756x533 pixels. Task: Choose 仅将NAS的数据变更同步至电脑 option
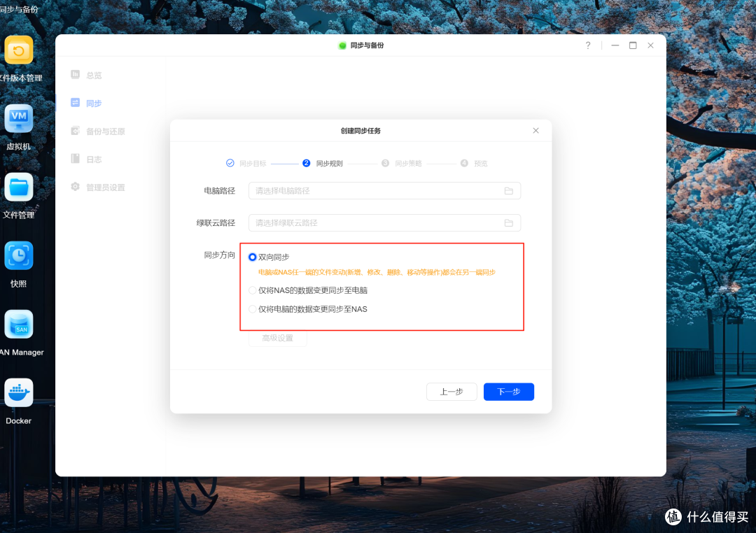pos(252,290)
